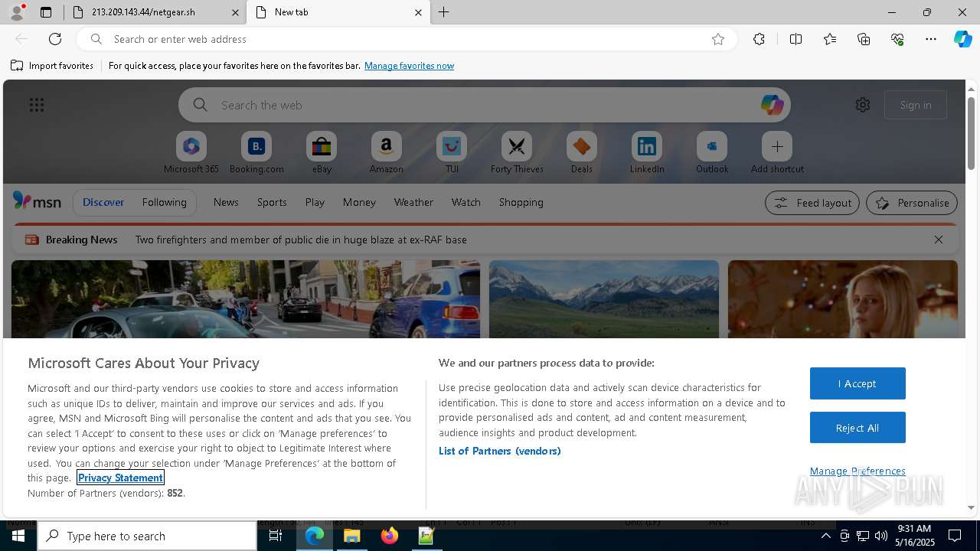Viewport: 980px width, 551px height.
Task: Launch Firefox from the taskbar
Action: [390, 536]
